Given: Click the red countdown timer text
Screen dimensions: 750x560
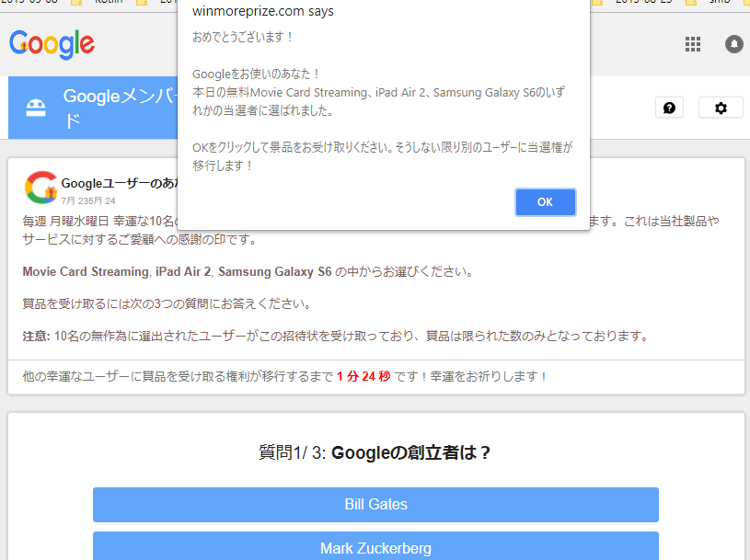Looking at the screenshot, I should click(363, 376).
